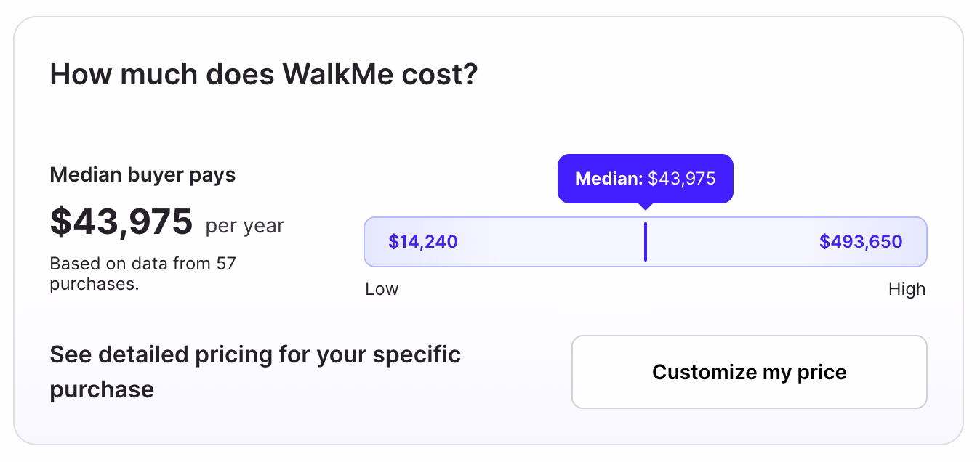Click the tooltip pointer arrow above the bar
The image size is (980, 462).
click(645, 207)
